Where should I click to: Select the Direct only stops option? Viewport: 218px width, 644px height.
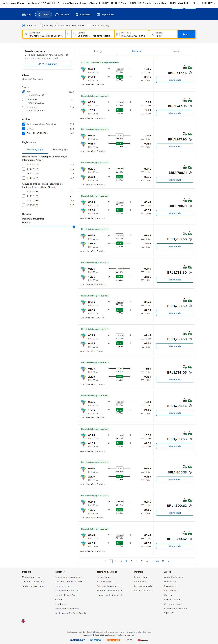click(24, 100)
